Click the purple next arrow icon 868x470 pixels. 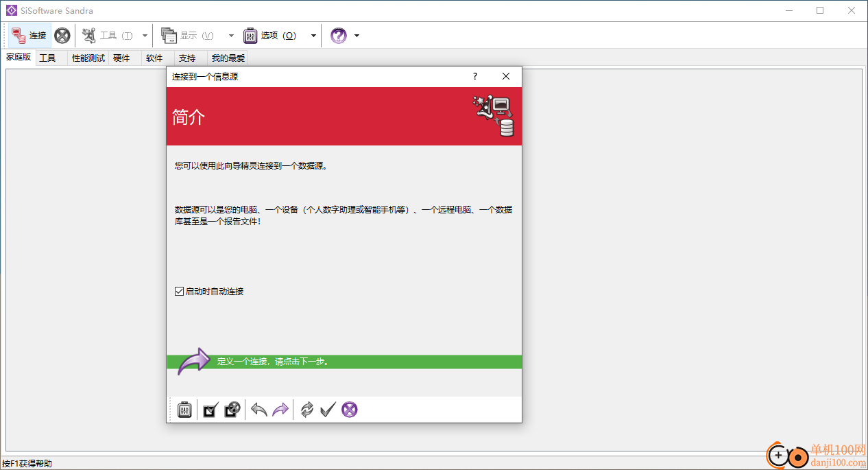280,410
